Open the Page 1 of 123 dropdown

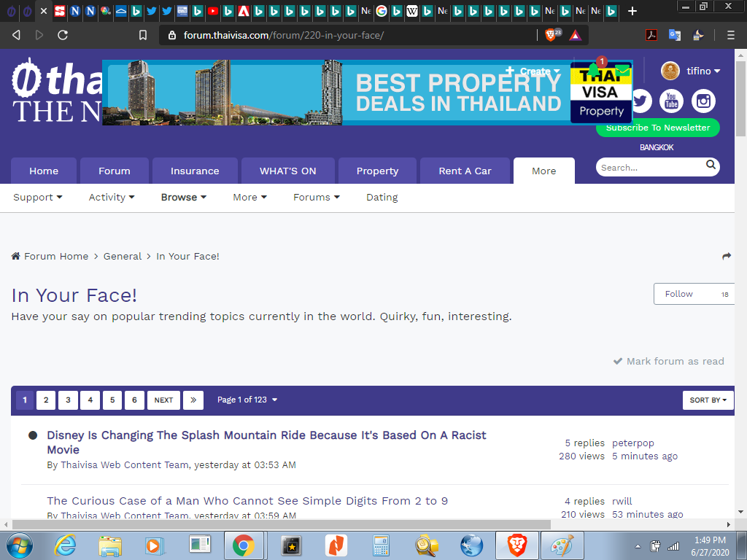point(247,400)
